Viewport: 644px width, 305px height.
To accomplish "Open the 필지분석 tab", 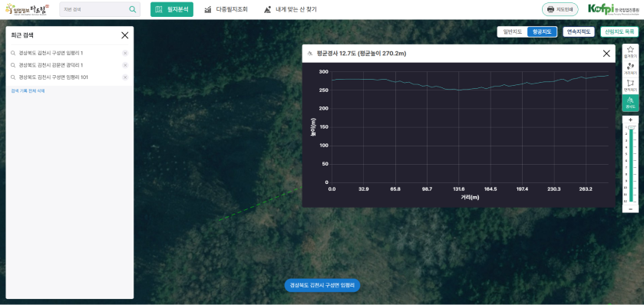I will pos(172,9).
